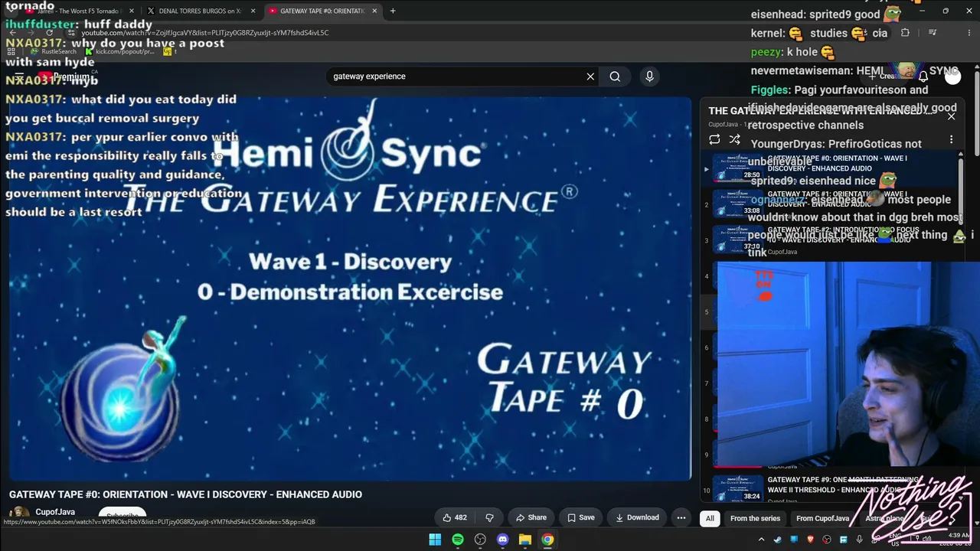The width and height of the screenshot is (980, 551).
Task: Open Spotify from the taskbar
Action: click(457, 540)
